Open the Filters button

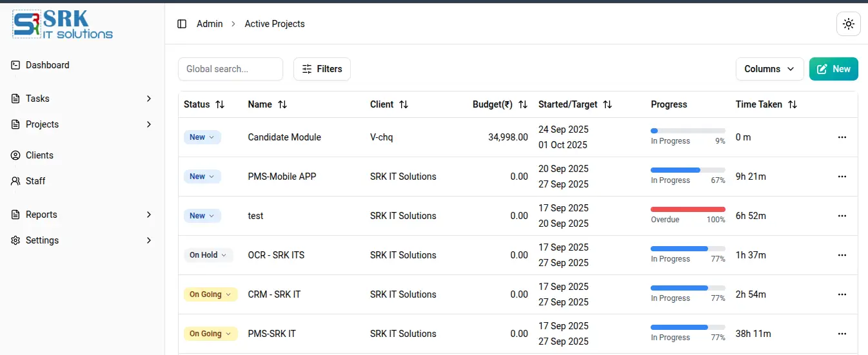322,69
